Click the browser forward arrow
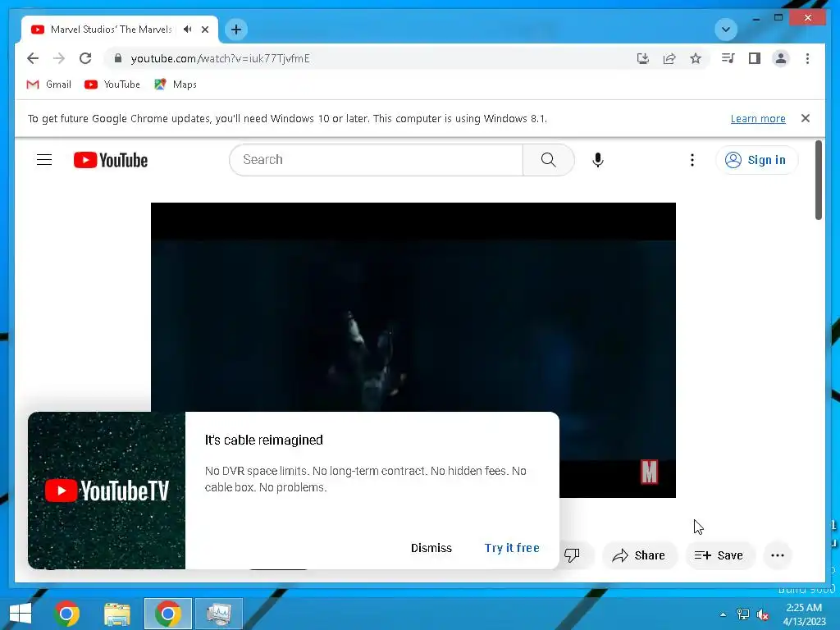840x630 pixels. pyautogui.click(x=59, y=58)
